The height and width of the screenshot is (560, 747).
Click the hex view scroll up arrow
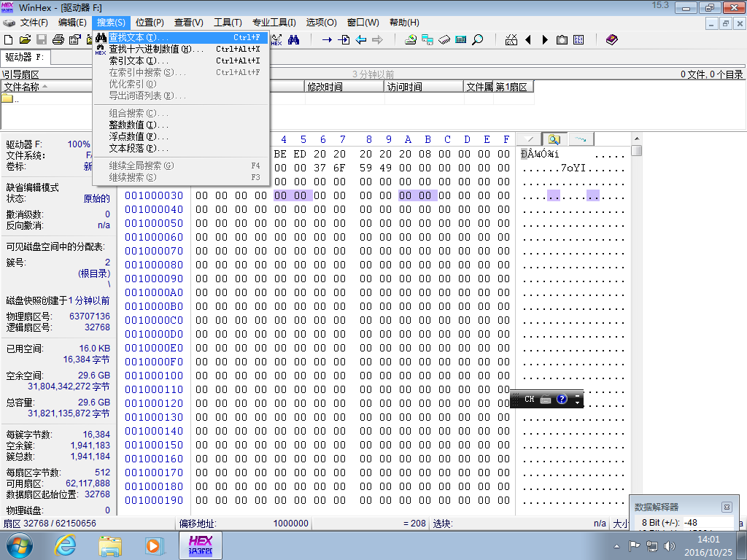pos(636,139)
